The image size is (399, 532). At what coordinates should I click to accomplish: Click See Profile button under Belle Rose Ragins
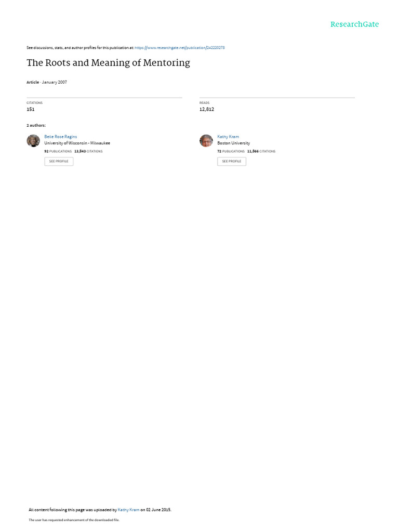[59, 161]
